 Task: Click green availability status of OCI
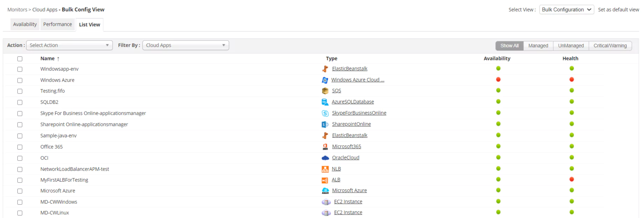pyautogui.click(x=498, y=157)
